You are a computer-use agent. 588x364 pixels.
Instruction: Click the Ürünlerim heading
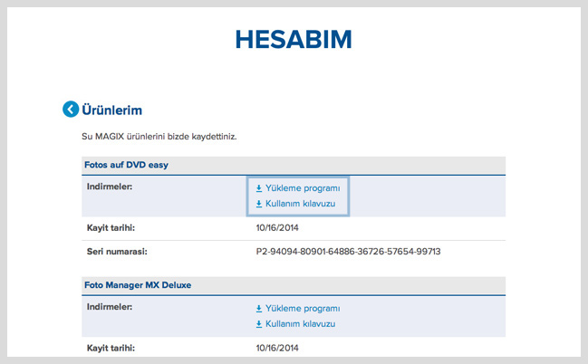[x=111, y=110]
